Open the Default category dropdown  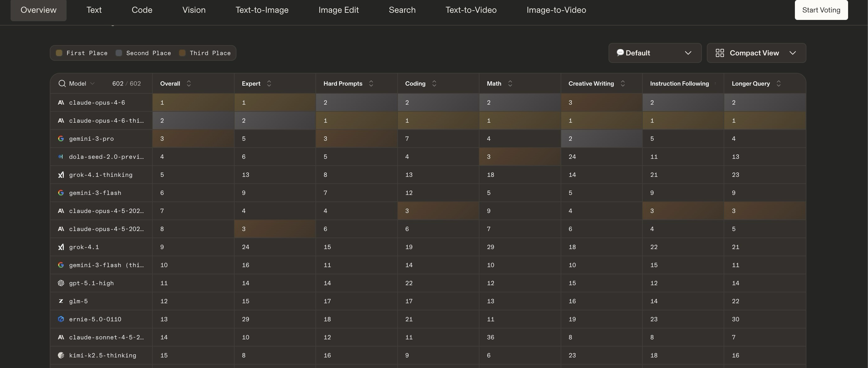655,53
